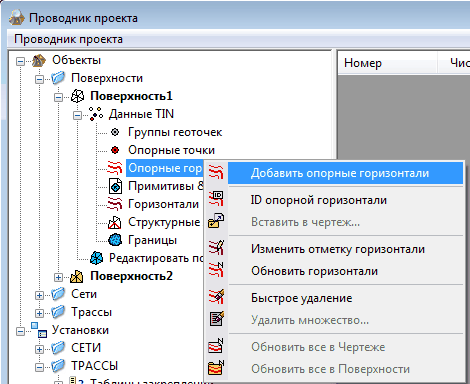470x384 pixels.
Task: Select the Установки tree label
Action: [x=80, y=330]
